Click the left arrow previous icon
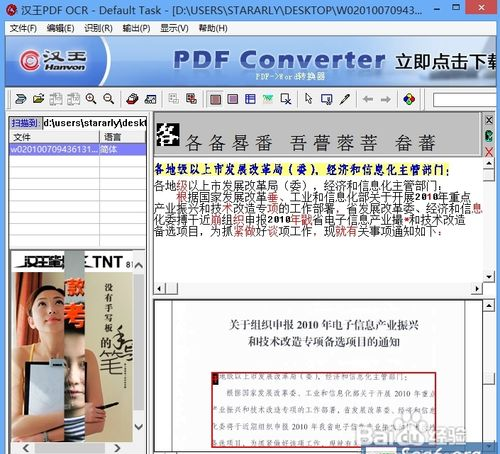Viewport: 500px width, 454px height. coord(368,99)
